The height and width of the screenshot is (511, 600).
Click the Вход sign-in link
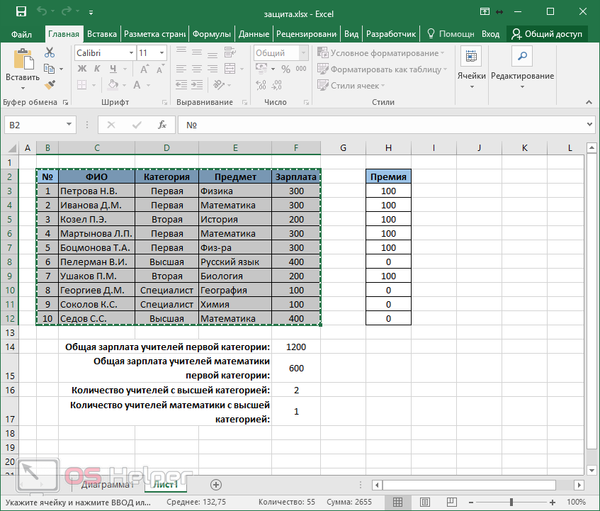point(490,34)
